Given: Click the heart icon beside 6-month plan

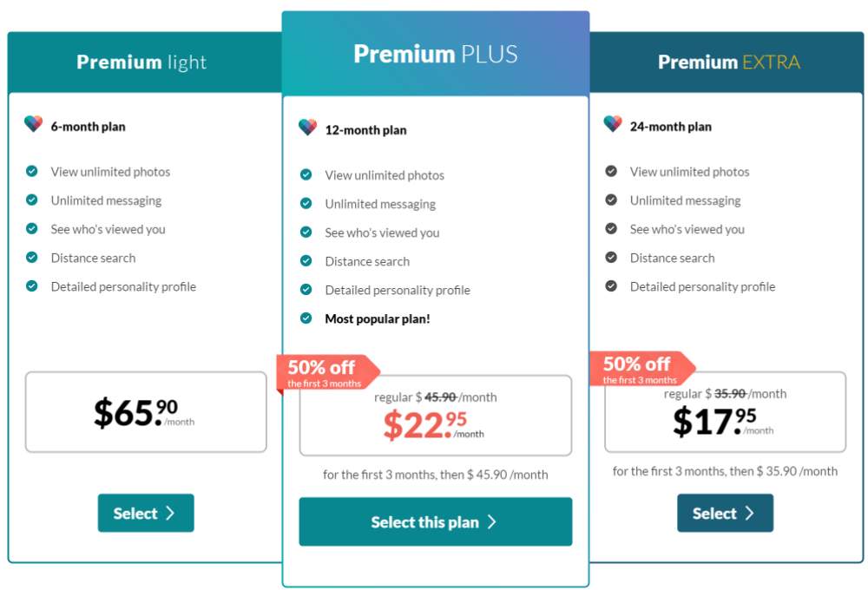Looking at the screenshot, I should (x=33, y=124).
